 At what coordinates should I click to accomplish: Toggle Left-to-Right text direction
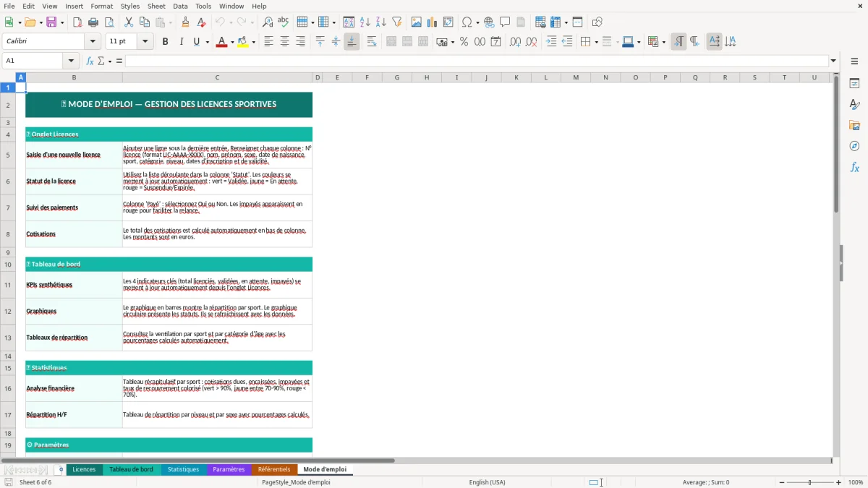(x=678, y=42)
